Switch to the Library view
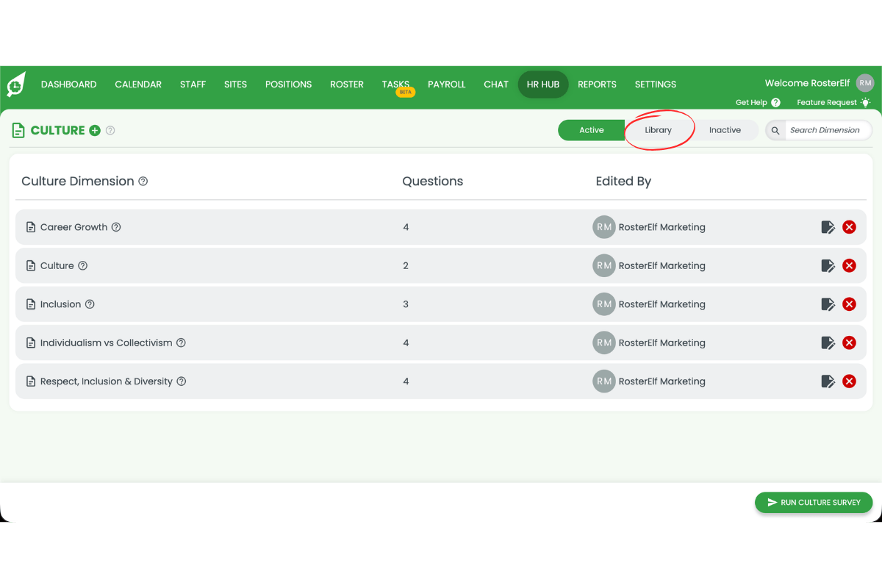 point(658,130)
